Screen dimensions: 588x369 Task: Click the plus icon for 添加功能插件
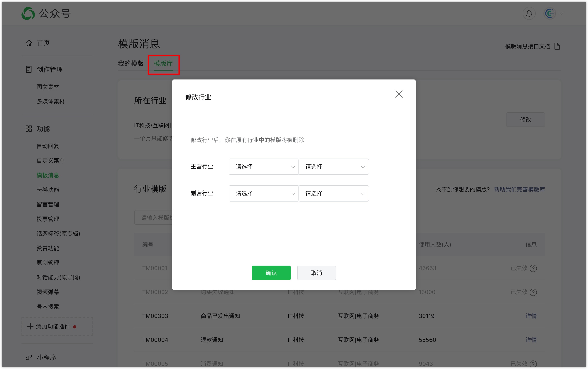pos(30,327)
